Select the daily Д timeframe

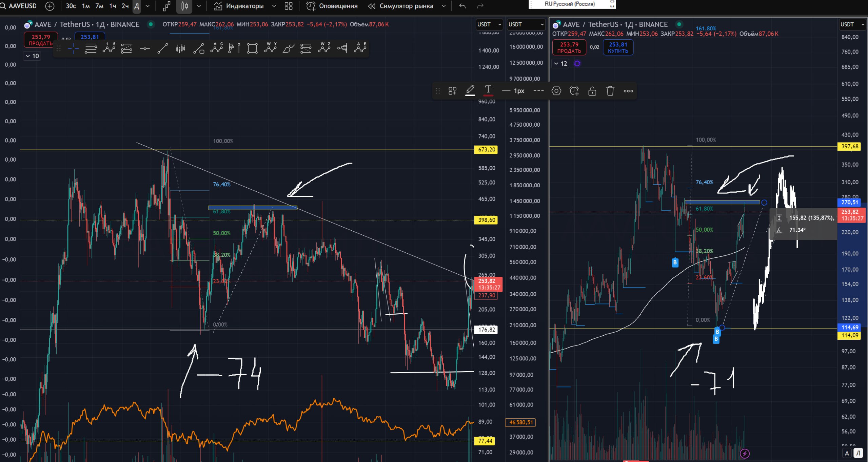coord(137,6)
